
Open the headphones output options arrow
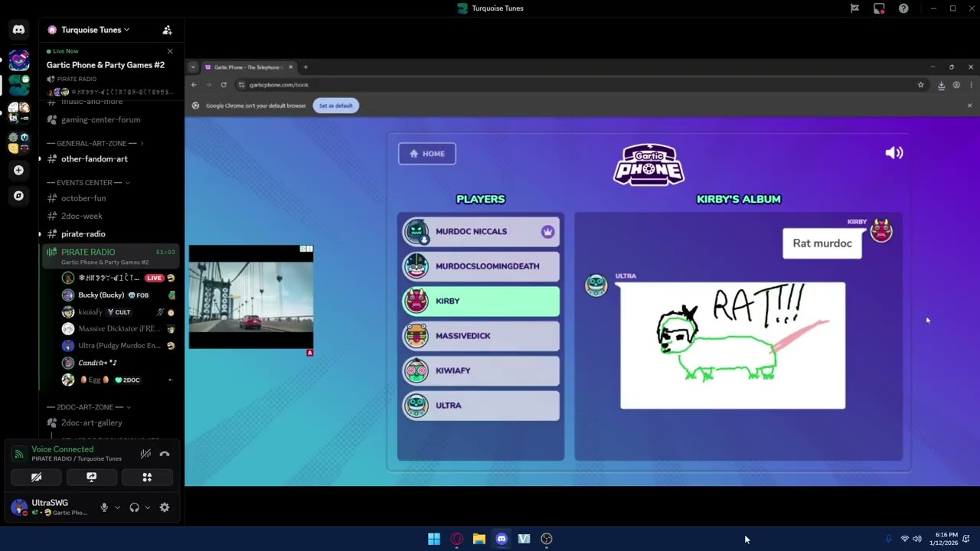[147, 507]
